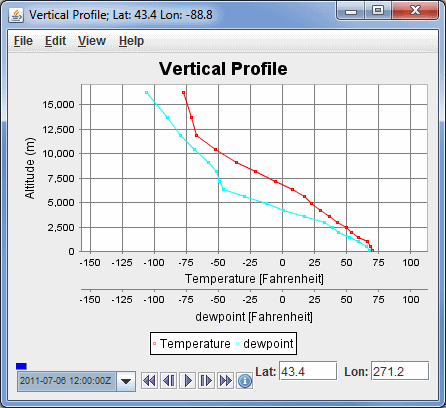Click the Temperature [Fahrenheit] axis label
Viewport: 446px width, 408px height.
[254, 279]
